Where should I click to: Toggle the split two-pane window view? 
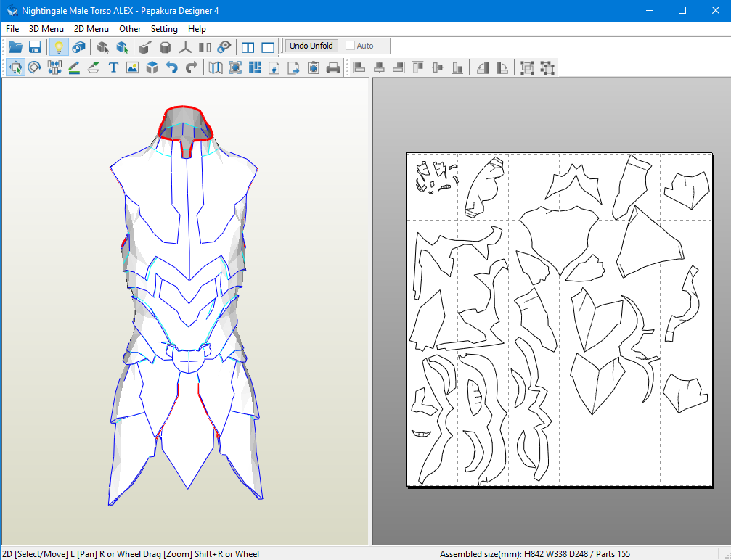point(248,47)
